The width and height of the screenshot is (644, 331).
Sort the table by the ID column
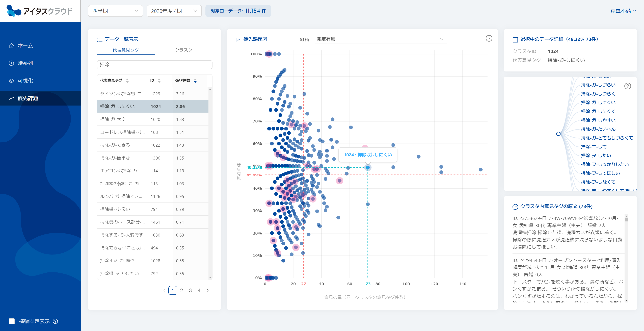(x=159, y=81)
